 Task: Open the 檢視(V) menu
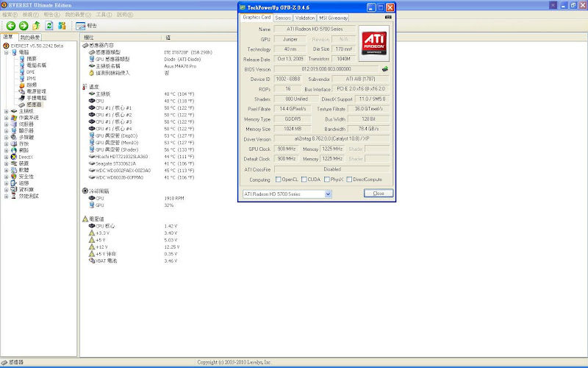30,15
